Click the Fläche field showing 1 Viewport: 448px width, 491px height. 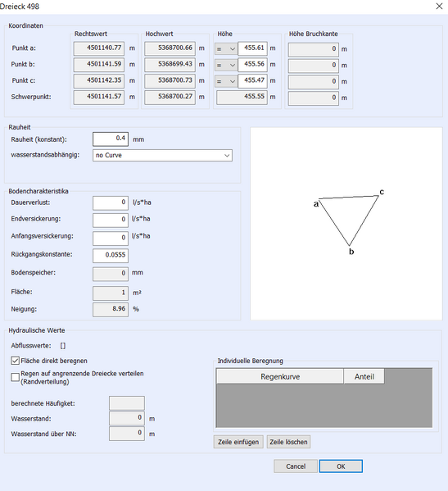111,293
